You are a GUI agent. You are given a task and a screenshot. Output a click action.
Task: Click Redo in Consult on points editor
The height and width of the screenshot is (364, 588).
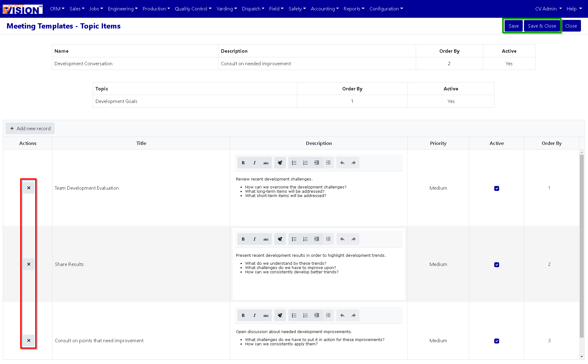[354, 315]
